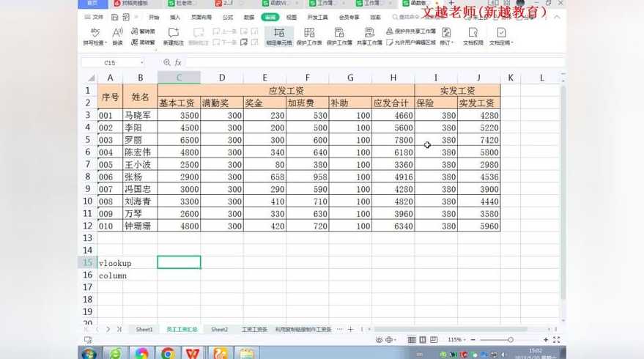644x359 pixels.
Task: Open the Windows Start button
Action: 89,353
